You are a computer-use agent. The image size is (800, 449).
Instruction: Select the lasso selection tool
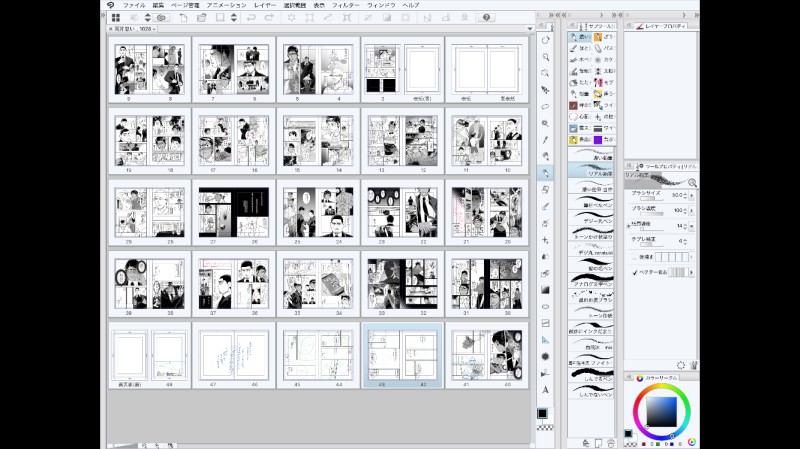pos(545,107)
